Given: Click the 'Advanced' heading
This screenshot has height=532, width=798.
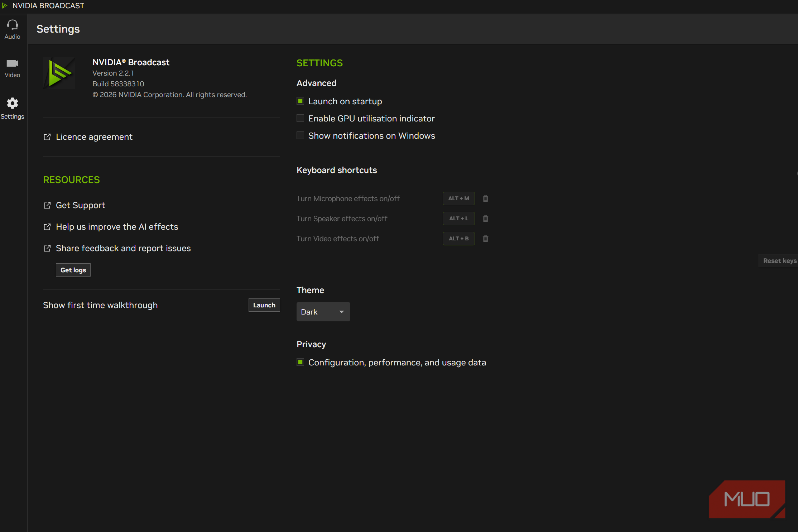Looking at the screenshot, I should 317,83.
